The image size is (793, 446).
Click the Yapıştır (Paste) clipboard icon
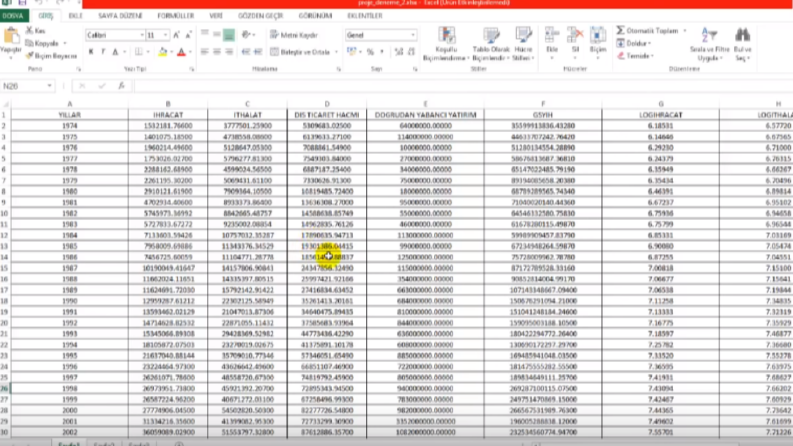point(10,37)
